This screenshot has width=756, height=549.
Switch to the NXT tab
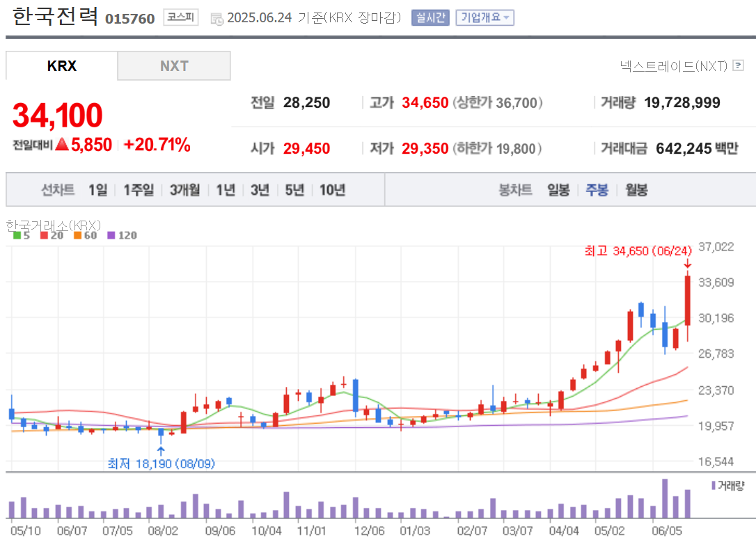[174, 66]
